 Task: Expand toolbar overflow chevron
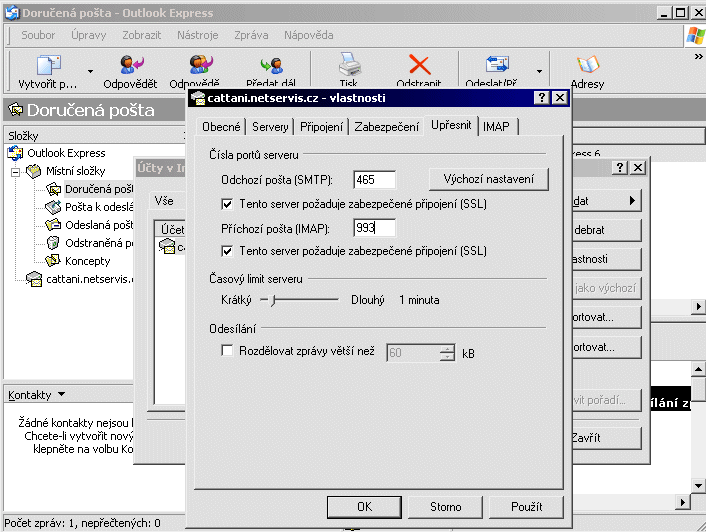tap(698, 57)
